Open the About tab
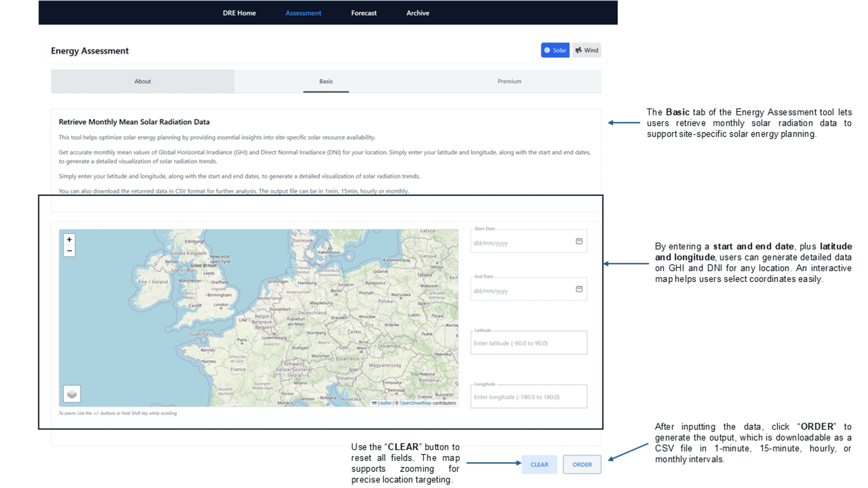This screenshot has width=868, height=488. 143,81
